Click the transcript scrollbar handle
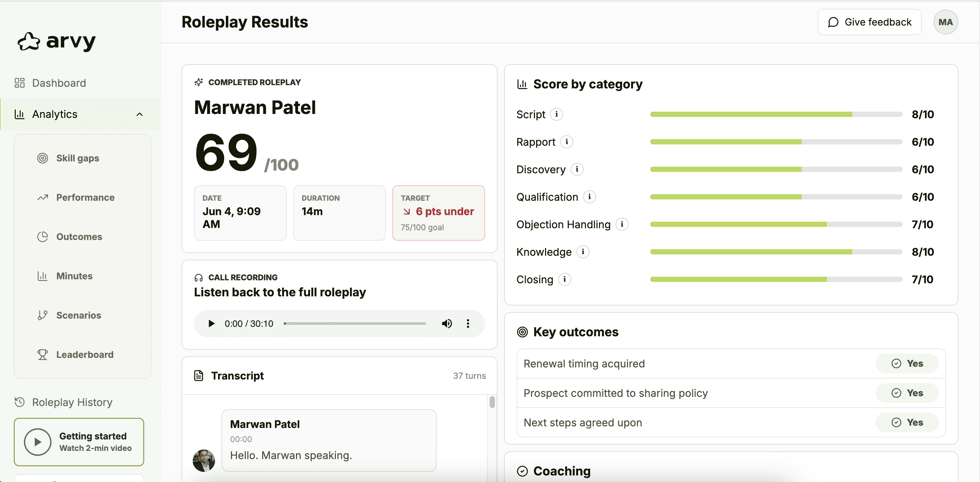980x482 pixels. [492, 402]
